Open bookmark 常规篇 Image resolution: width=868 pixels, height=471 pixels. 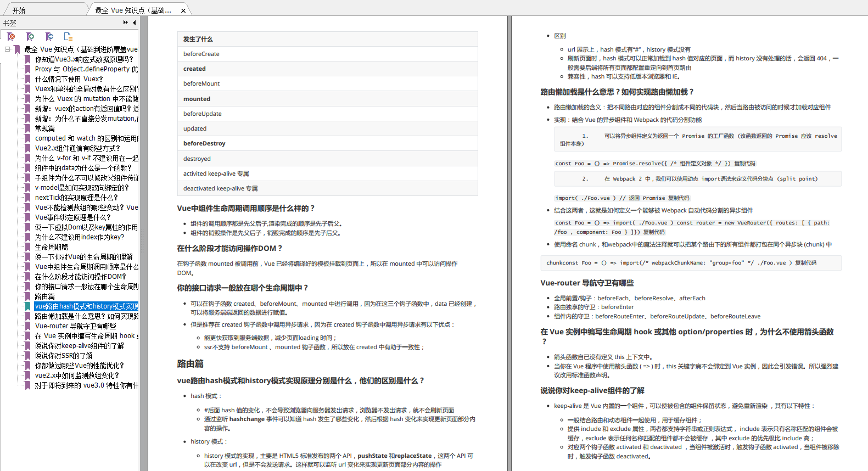(x=45, y=128)
